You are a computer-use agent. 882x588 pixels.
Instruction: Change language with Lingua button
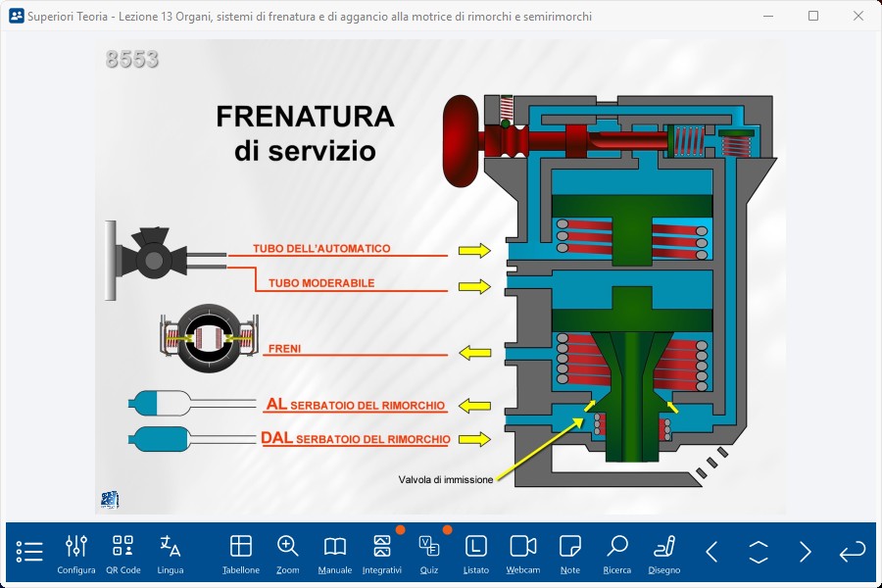click(171, 553)
